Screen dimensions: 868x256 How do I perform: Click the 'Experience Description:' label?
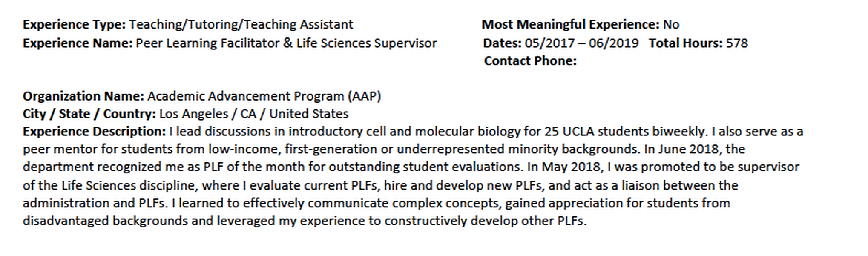click(x=94, y=132)
